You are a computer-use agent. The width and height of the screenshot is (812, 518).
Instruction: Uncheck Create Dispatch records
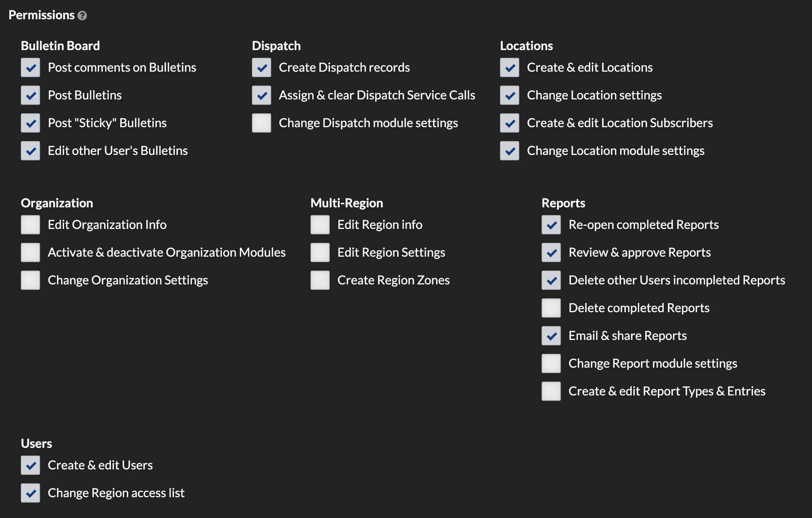pos(262,67)
